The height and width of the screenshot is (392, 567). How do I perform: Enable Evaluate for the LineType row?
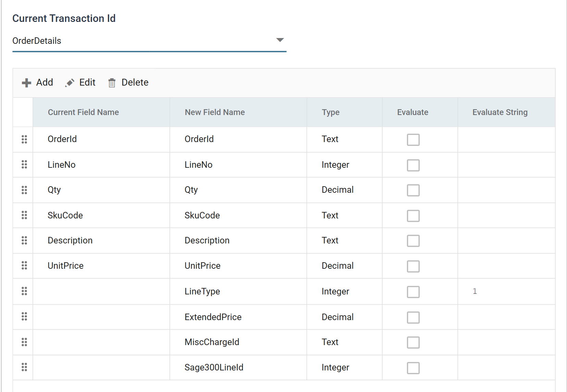click(x=413, y=292)
